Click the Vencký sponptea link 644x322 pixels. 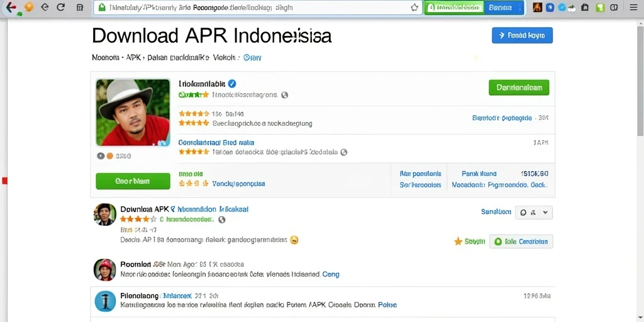(x=238, y=184)
